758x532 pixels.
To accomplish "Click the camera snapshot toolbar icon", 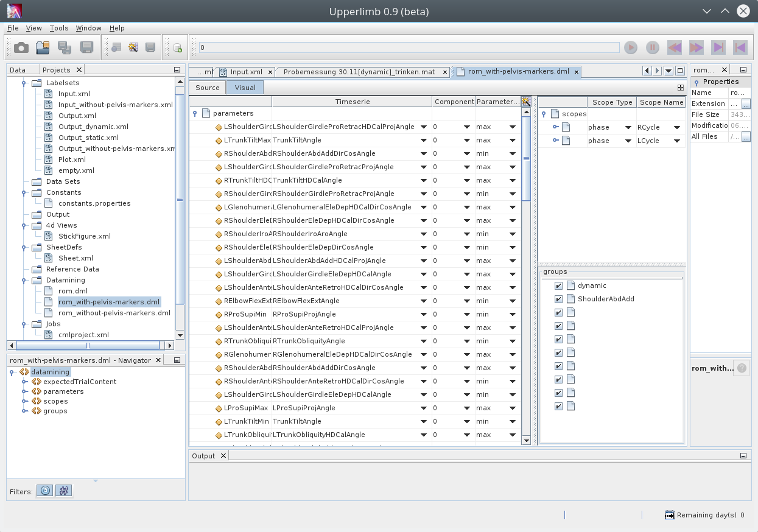I will (21, 47).
